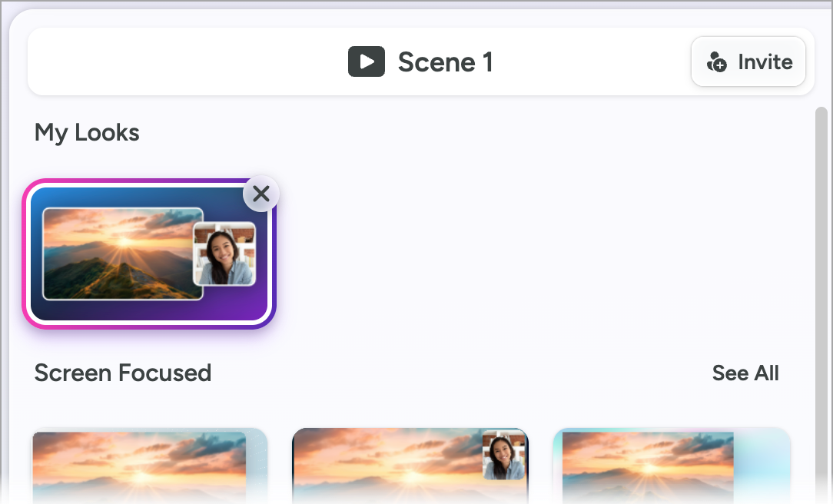Choose the layout with corner webcam inset
The height and width of the screenshot is (504, 833).
pyautogui.click(x=410, y=466)
